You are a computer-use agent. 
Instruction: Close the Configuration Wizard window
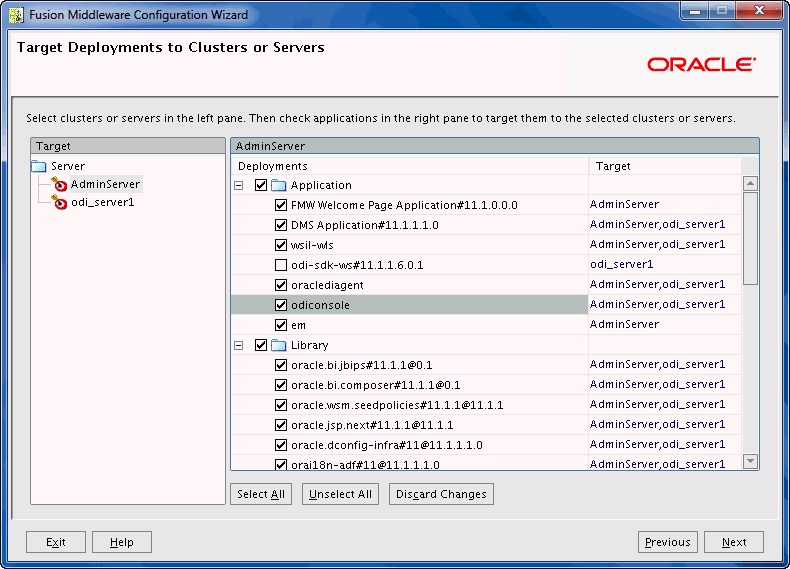click(x=760, y=11)
